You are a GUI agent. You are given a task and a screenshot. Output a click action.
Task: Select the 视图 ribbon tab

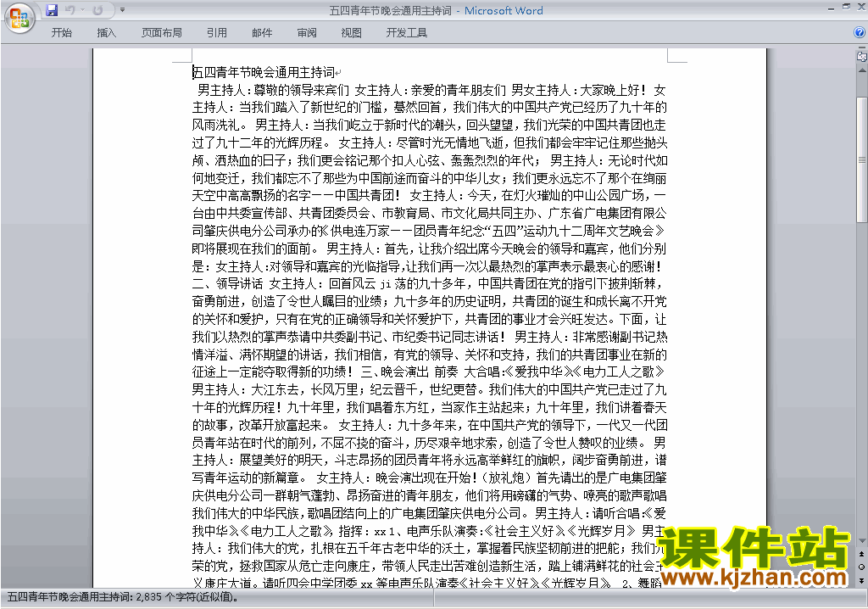point(352,33)
